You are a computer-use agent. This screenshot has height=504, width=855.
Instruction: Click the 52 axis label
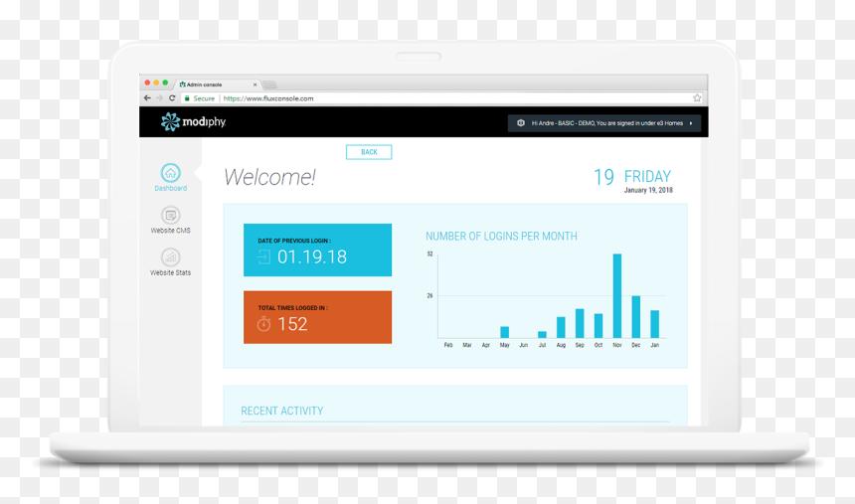(x=429, y=254)
